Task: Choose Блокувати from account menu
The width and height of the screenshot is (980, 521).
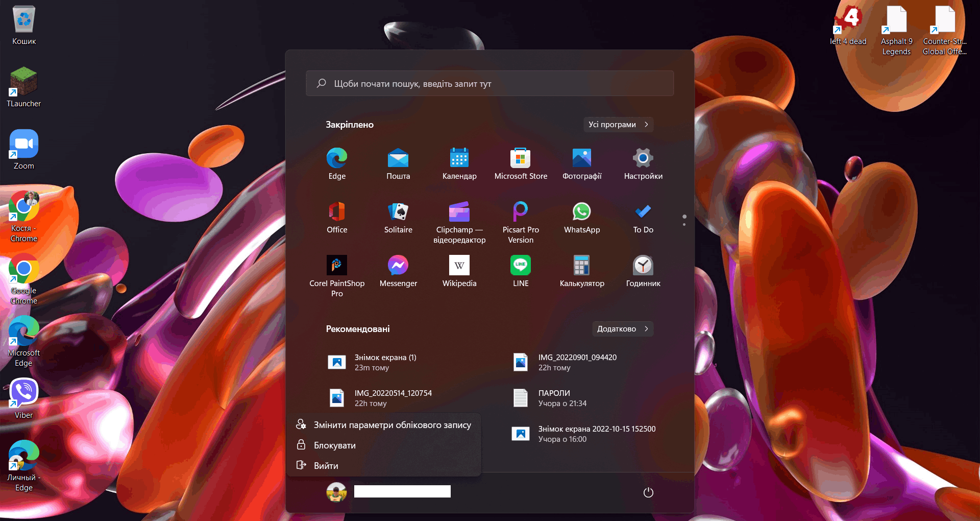Action: 384,445
